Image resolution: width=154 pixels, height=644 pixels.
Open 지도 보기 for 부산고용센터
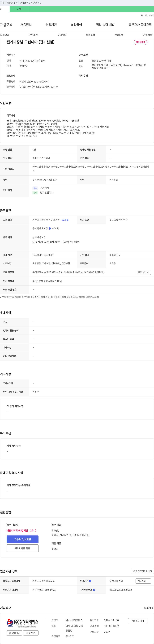143,581
